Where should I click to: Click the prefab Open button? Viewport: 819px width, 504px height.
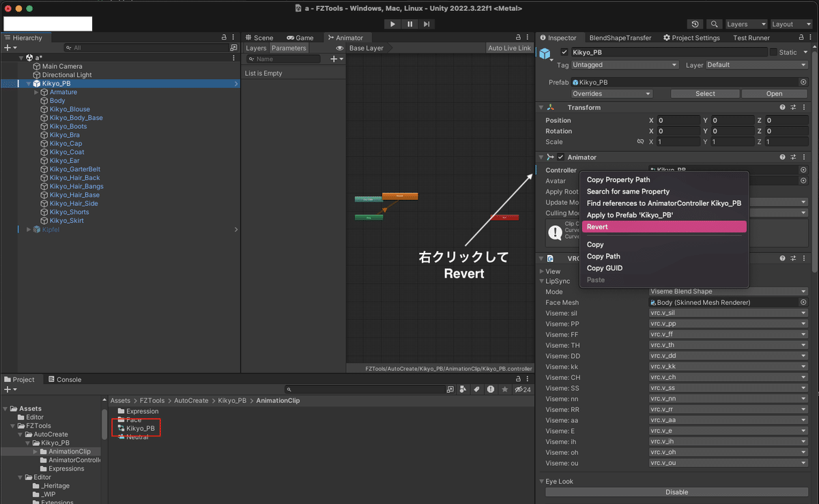(775, 93)
